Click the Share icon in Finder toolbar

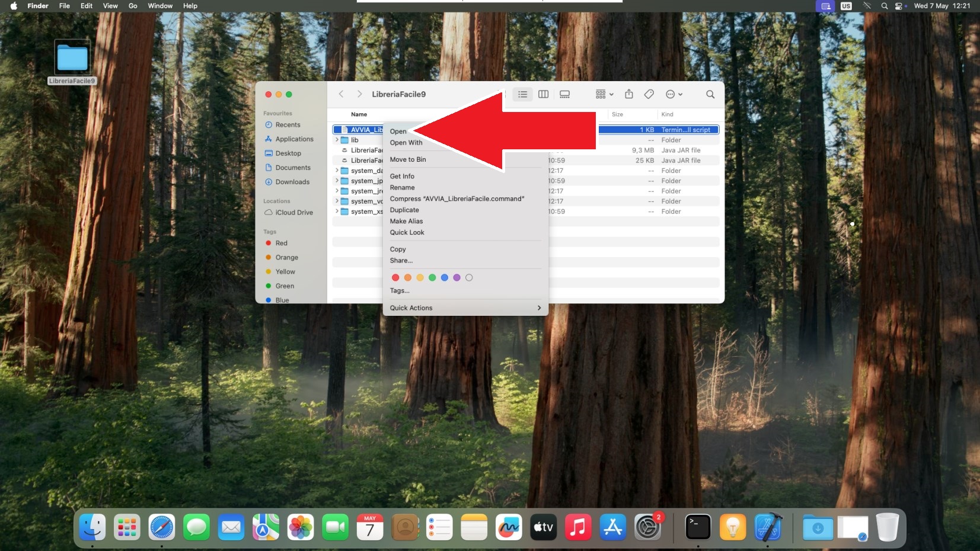pos(629,94)
